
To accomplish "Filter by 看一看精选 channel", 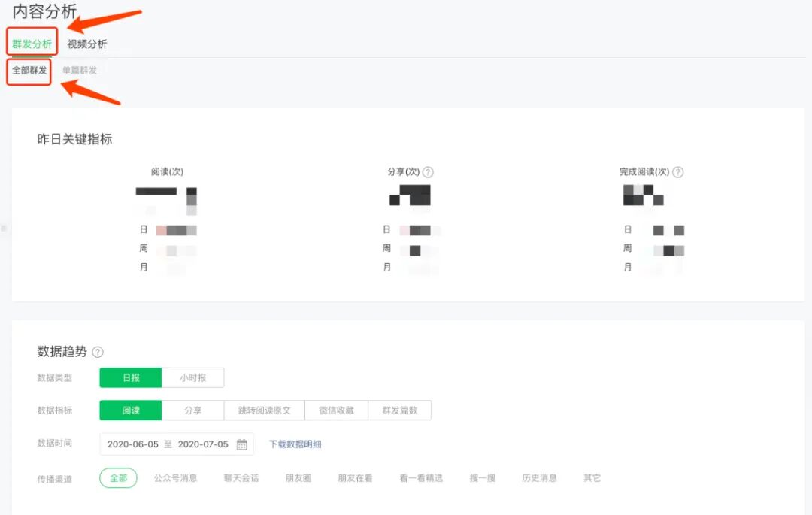I will 421,478.
